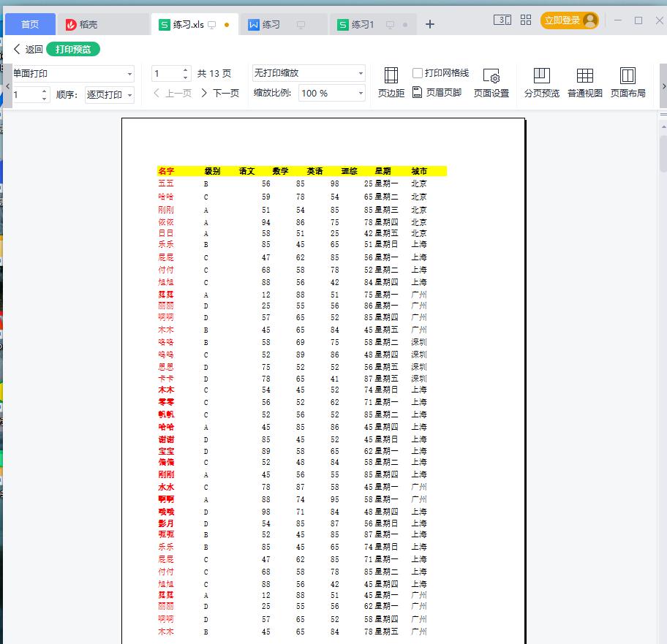
Task: Switch to 页面布局 page layout view
Action: click(x=628, y=83)
